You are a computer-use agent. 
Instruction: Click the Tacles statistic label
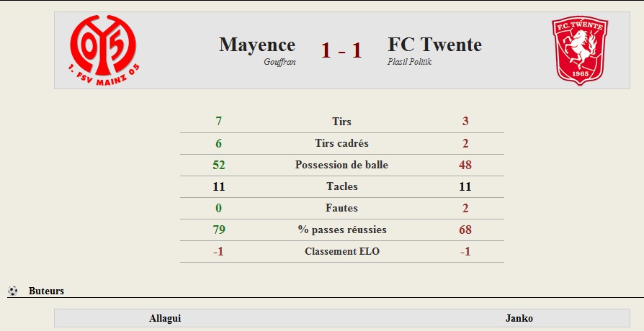[x=341, y=186]
